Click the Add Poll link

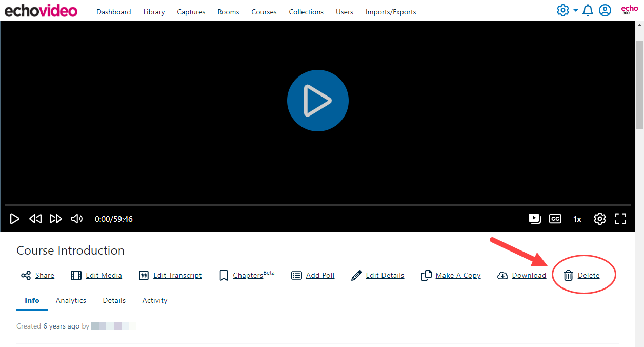click(320, 276)
